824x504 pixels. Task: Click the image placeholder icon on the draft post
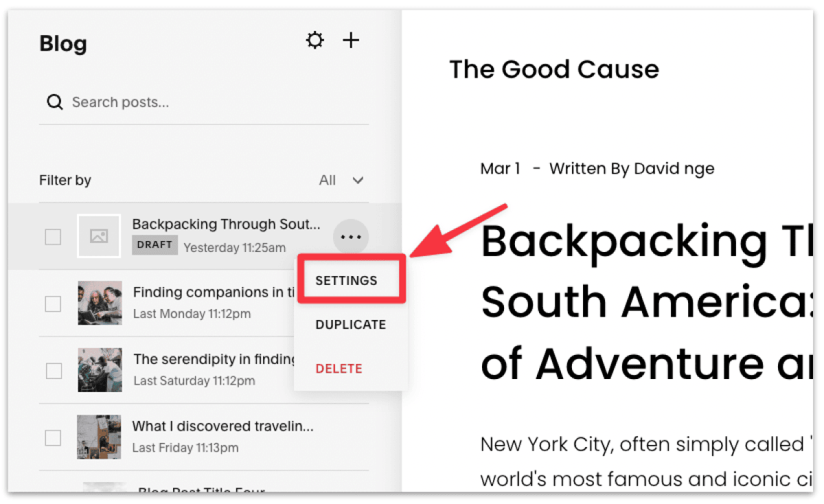99,236
